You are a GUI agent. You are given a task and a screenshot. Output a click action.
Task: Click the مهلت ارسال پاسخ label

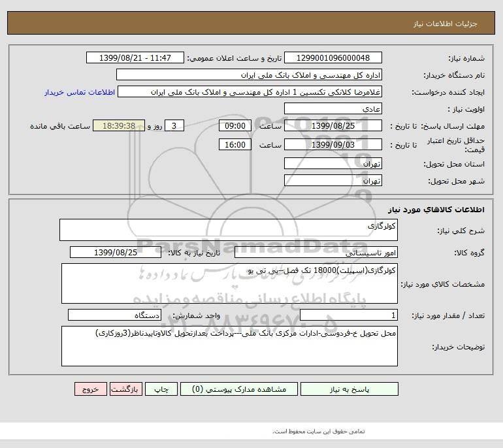point(453,126)
